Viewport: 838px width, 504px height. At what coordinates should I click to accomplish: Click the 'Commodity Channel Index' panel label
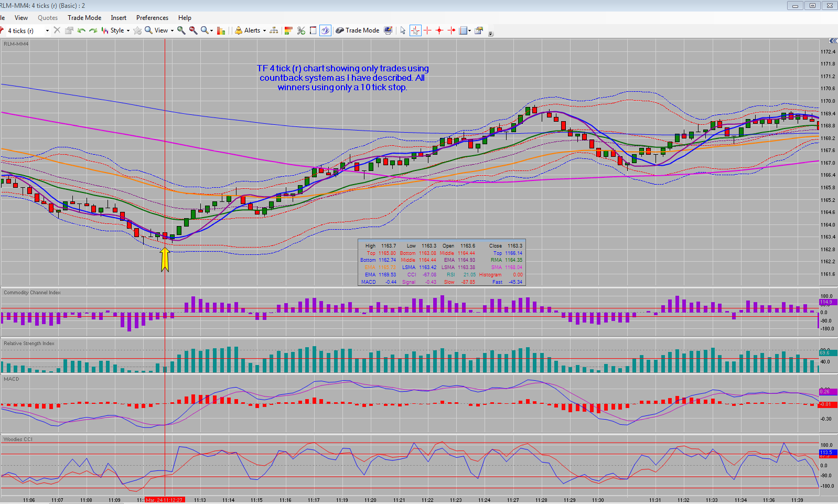click(32, 293)
